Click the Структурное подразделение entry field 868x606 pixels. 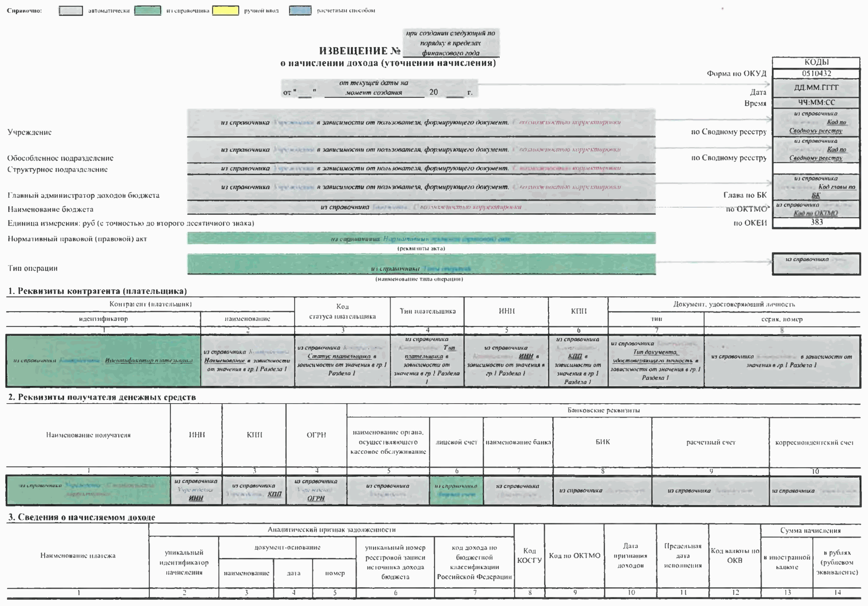(x=421, y=168)
